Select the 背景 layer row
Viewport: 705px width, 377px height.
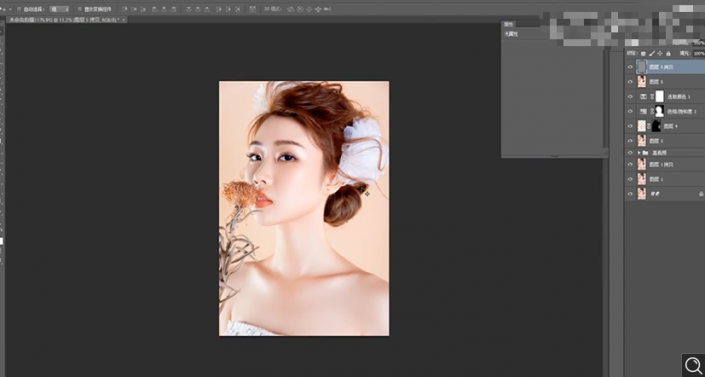point(665,194)
